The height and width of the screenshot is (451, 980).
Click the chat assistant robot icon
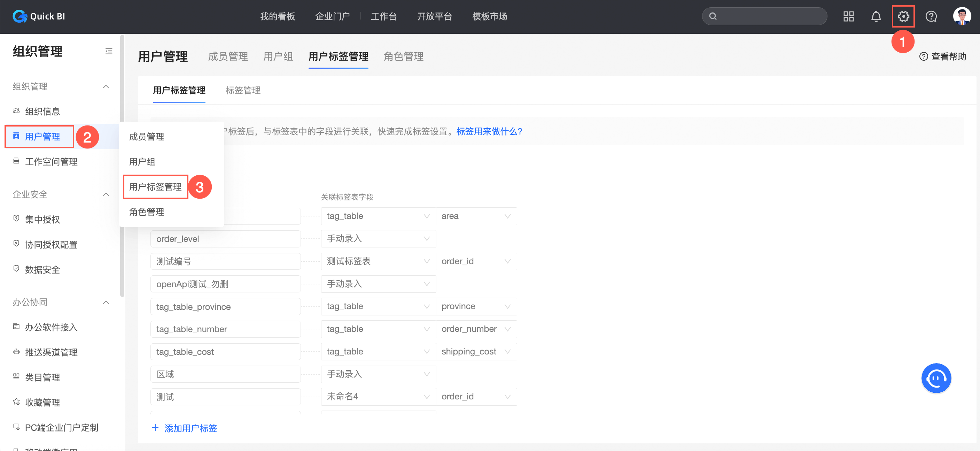(936, 378)
